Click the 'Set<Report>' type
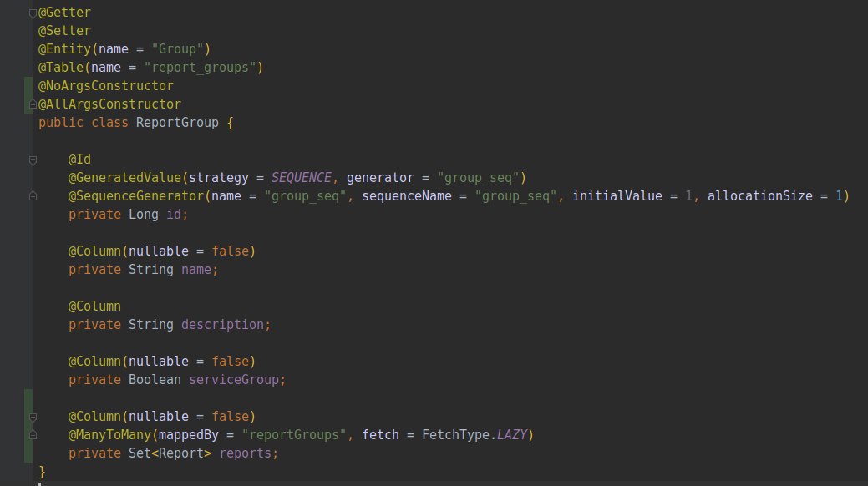The image size is (868, 486). [170, 453]
